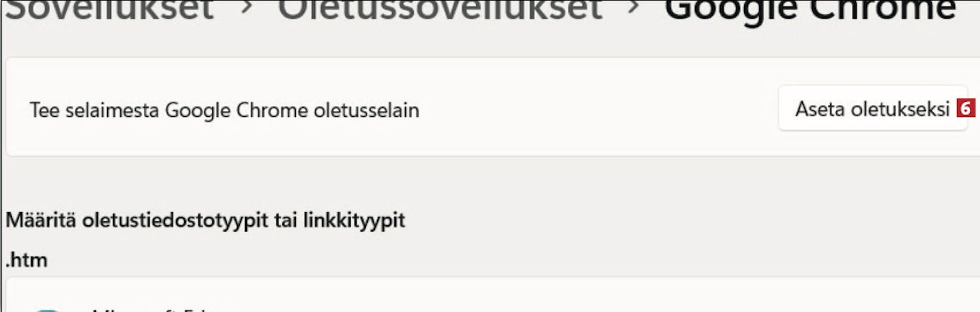Choose the default app for .htm files
This screenshot has height=312, width=980.
point(493,294)
